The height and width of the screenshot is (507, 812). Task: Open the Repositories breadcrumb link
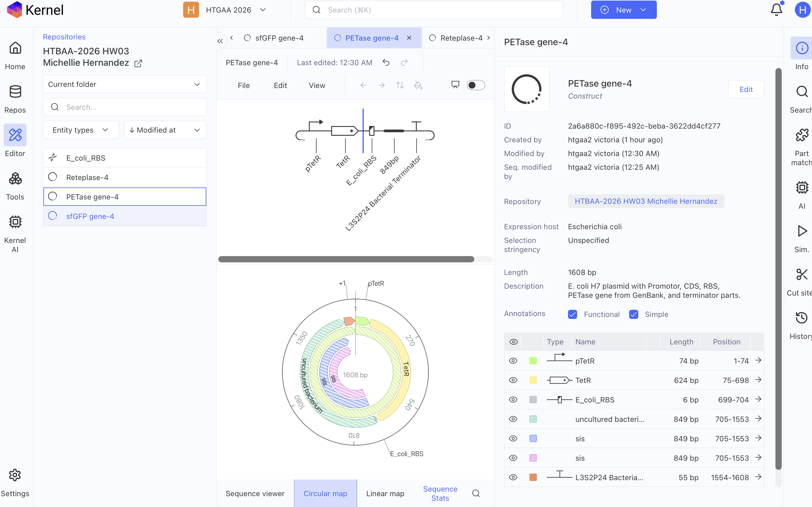point(64,37)
